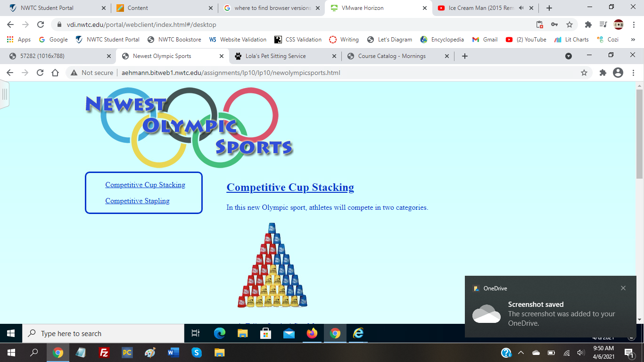Open the browser profile avatar icon
Screen dimensions: 644x362
coord(618,73)
